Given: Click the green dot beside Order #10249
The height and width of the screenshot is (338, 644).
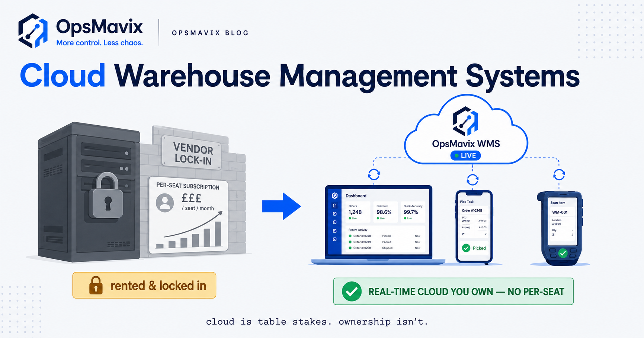Looking at the screenshot, I should [x=350, y=242].
